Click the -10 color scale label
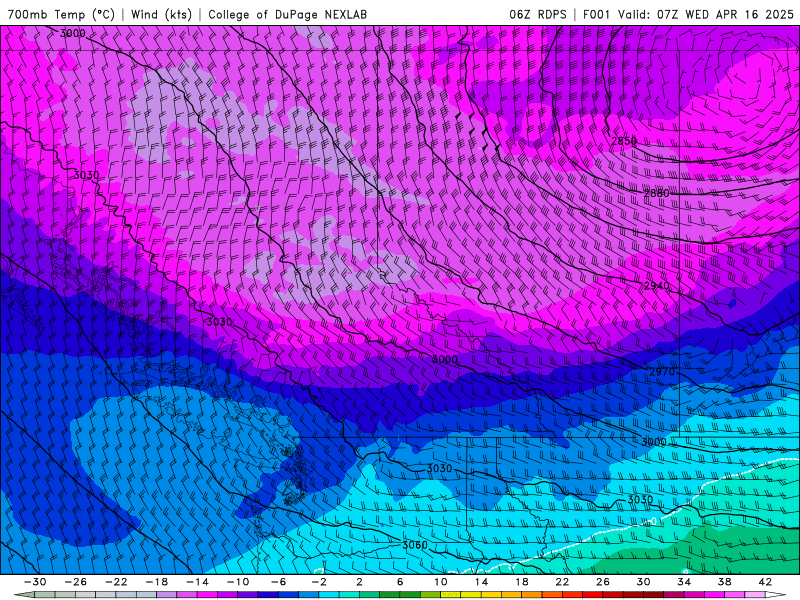800x600 pixels. [x=237, y=582]
